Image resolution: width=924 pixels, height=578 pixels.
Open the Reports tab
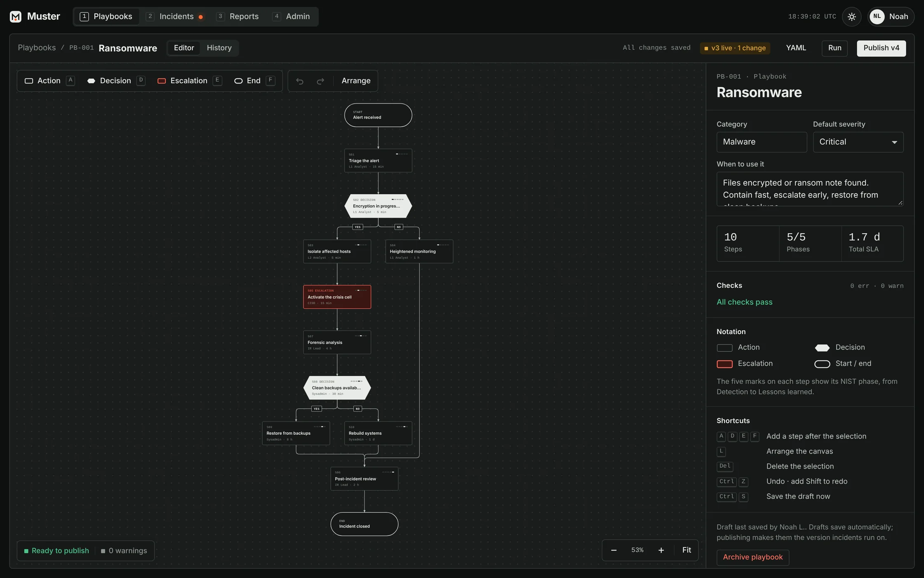238,17
